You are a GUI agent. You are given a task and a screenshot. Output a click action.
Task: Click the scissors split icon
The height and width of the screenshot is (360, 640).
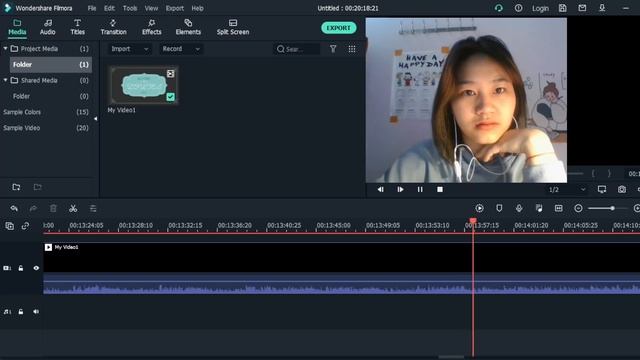tap(73, 209)
